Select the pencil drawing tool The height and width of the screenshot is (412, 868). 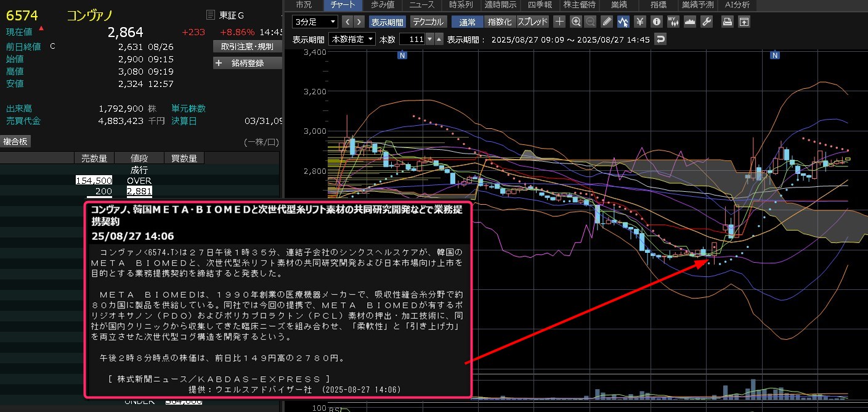pyautogui.click(x=607, y=22)
